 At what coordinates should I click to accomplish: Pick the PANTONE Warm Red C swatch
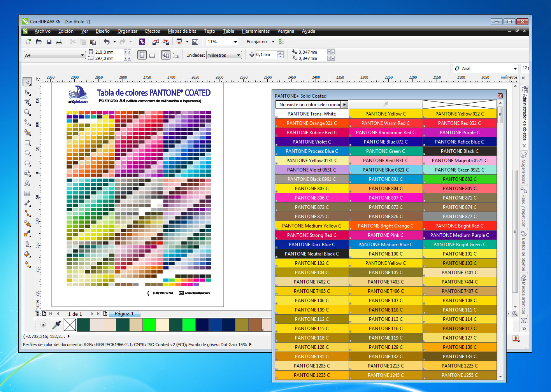pyautogui.click(x=386, y=123)
